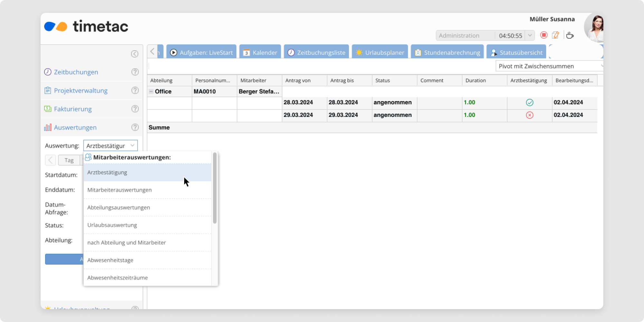This screenshot has width=644, height=322.
Task: Click green checkmark in Arztbestätigung column
Action: [x=529, y=102]
